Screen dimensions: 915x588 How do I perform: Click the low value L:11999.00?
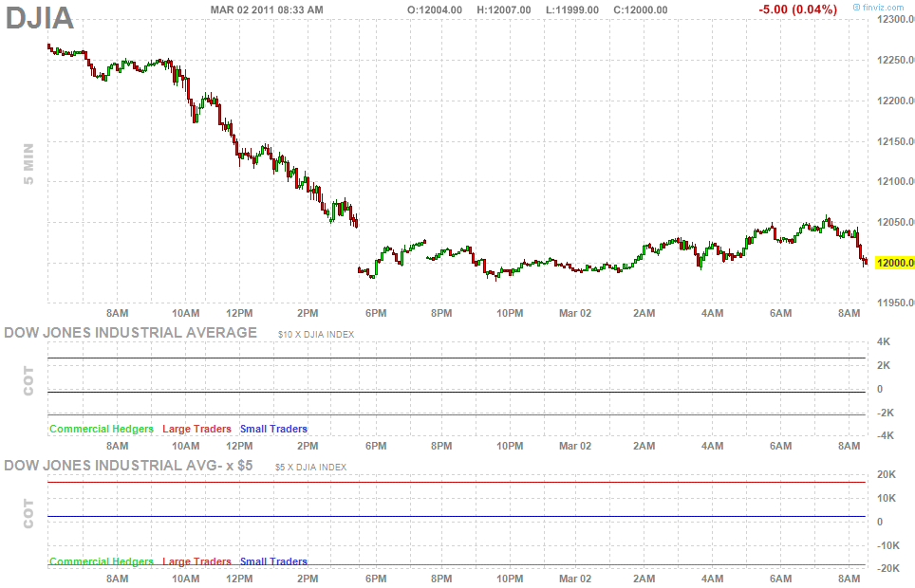pos(572,9)
